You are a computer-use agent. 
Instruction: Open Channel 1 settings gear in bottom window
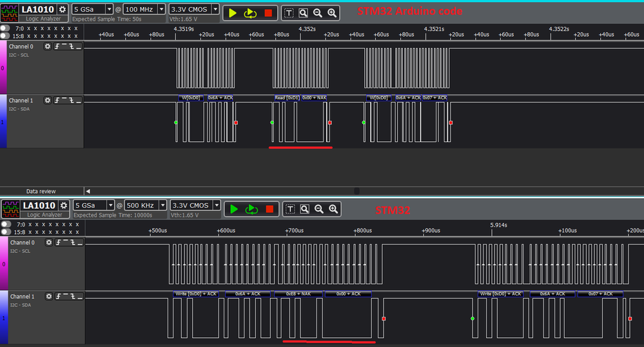coord(49,297)
